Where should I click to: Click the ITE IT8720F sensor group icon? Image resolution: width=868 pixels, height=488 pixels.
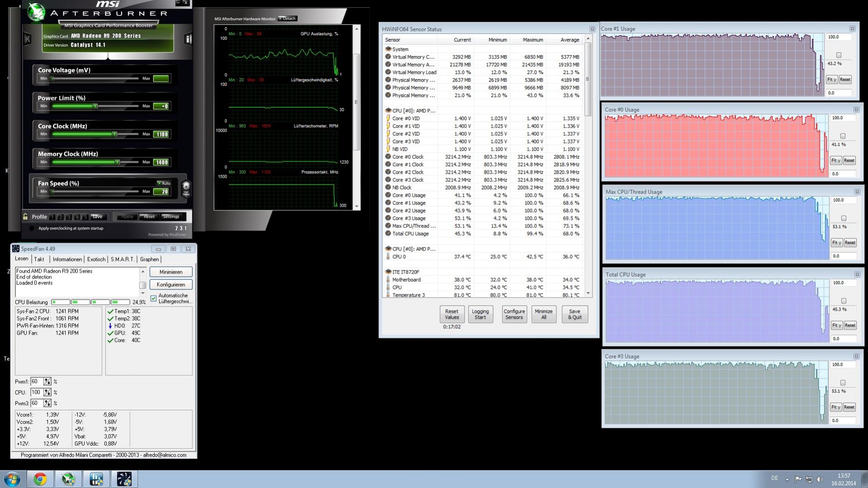(x=388, y=272)
